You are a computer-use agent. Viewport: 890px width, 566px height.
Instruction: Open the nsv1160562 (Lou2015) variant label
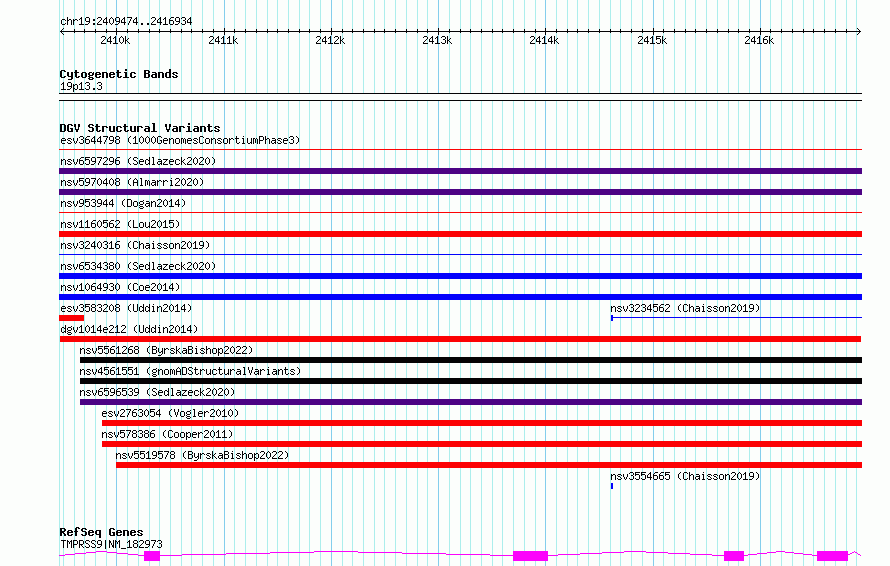tap(120, 224)
